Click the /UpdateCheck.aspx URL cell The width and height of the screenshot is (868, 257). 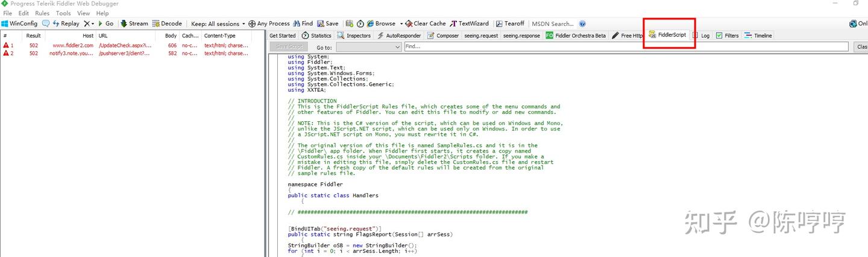coord(125,45)
